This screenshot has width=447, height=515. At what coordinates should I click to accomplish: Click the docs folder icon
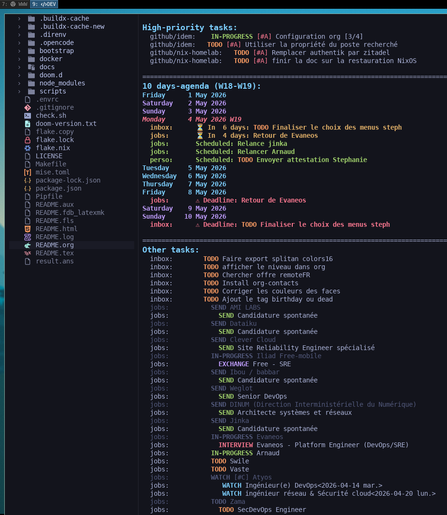(x=31, y=67)
